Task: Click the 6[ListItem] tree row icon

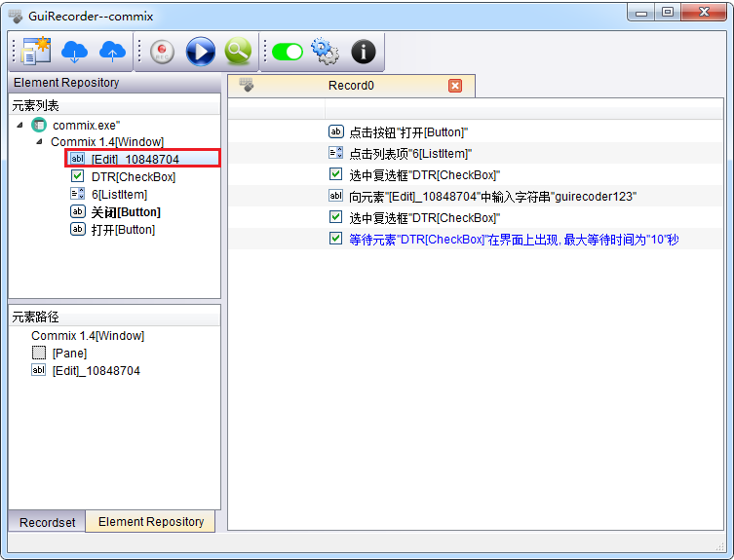Action: 77,193
